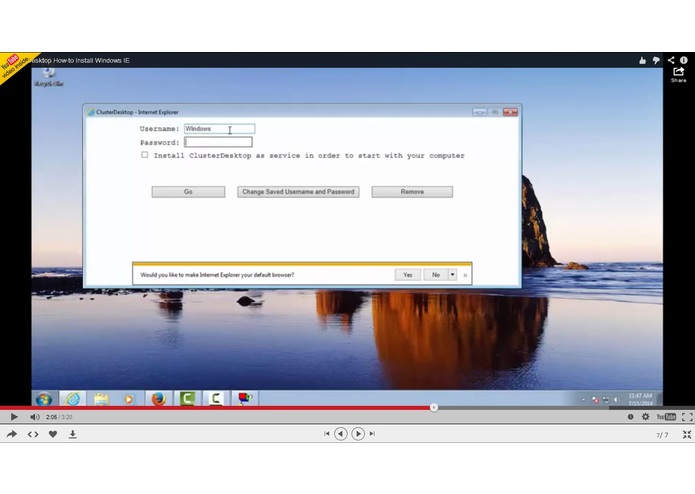Screen dimensions: 695x494
Task: Download the video with the download icon
Action: click(73, 434)
